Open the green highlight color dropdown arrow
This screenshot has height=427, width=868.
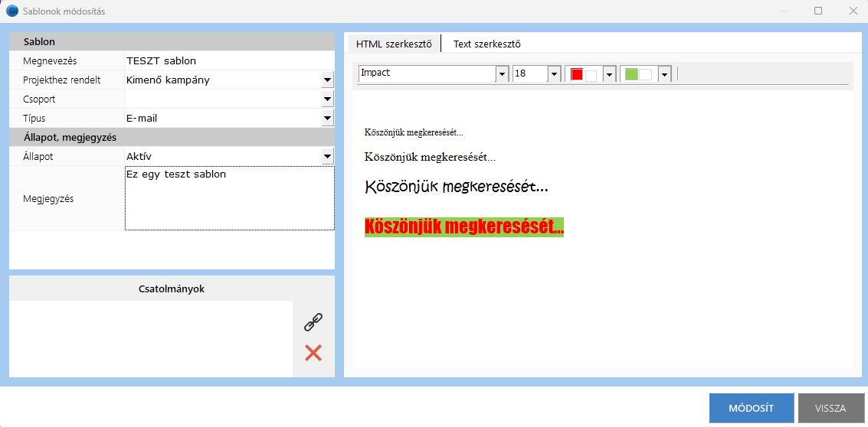click(664, 74)
